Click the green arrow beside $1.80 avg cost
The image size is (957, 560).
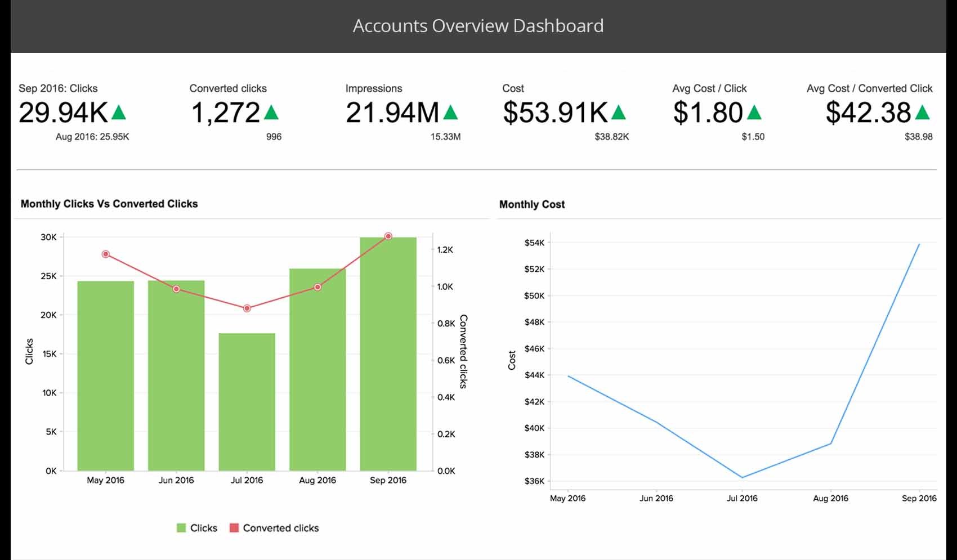[x=754, y=113]
